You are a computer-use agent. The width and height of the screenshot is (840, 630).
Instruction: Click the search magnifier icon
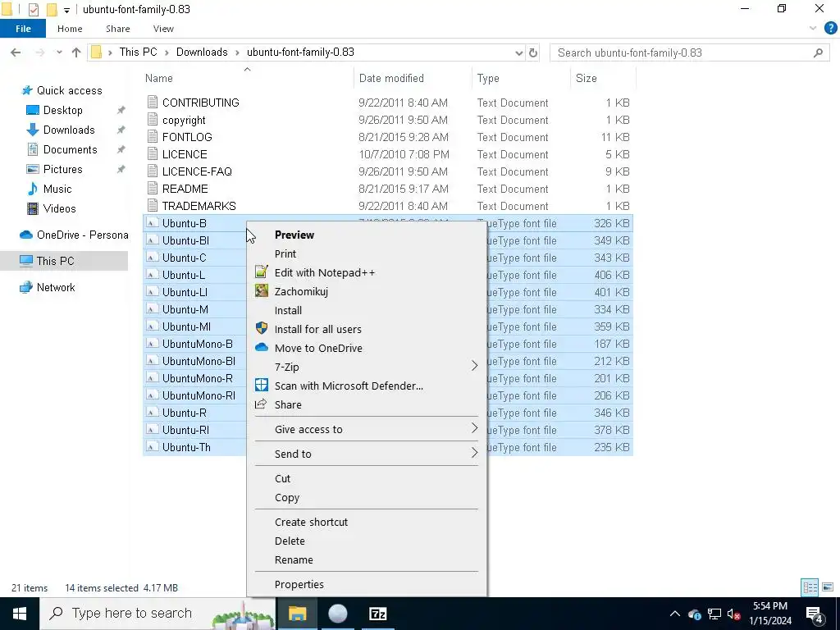point(818,52)
